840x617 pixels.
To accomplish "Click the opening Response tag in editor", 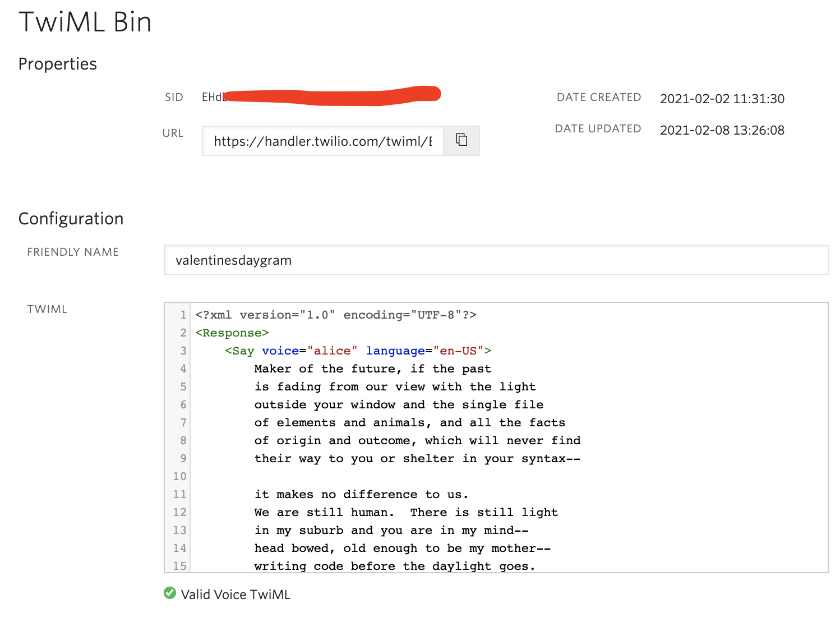I will click(232, 333).
